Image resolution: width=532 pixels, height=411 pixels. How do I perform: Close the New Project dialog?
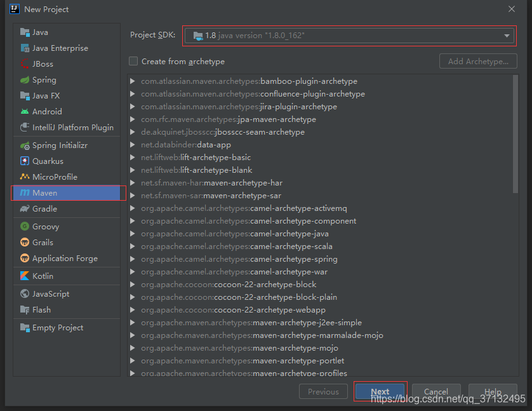[512, 9]
